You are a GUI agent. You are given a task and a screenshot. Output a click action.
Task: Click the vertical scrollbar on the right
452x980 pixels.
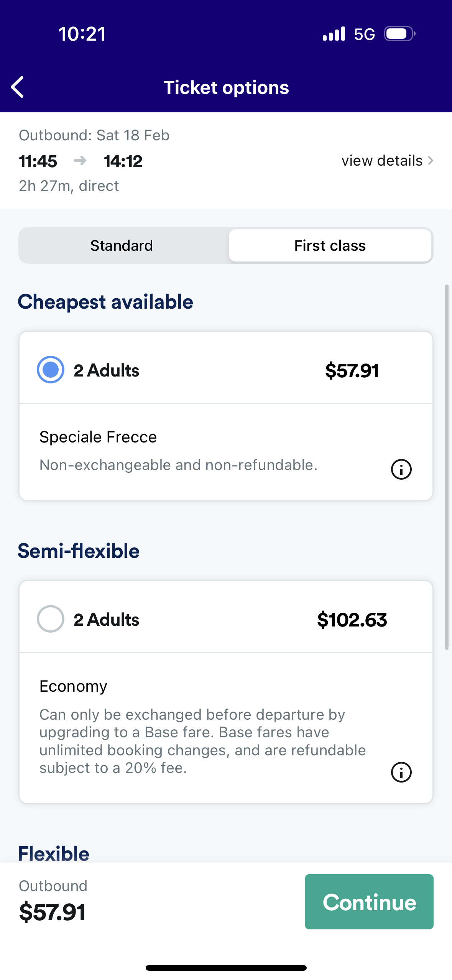tap(447, 467)
